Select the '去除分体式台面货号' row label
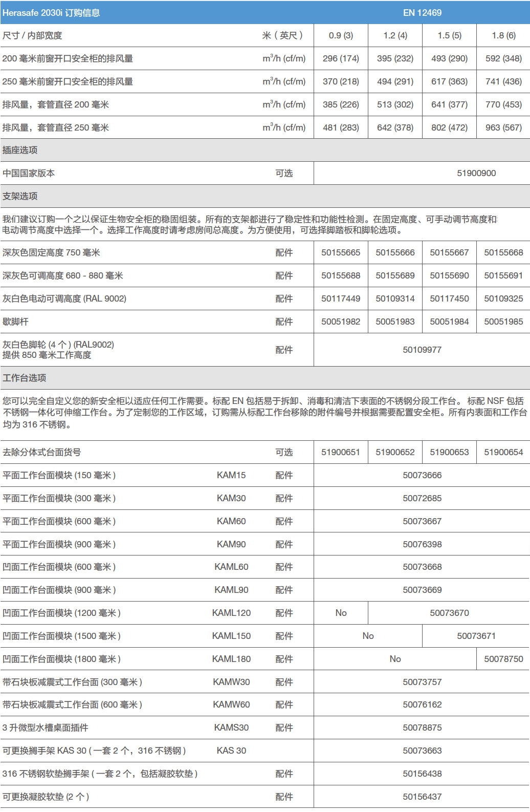 point(42,452)
